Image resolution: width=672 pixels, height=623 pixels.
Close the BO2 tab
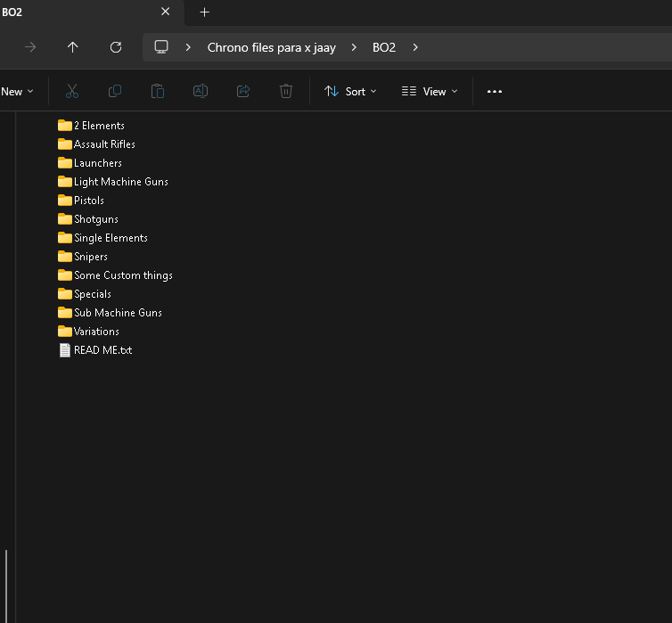click(x=165, y=12)
